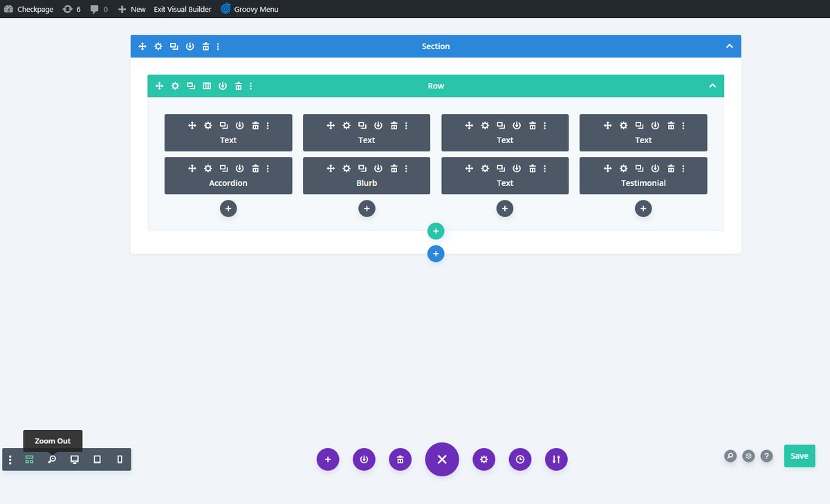Switch to tablet preview view

tap(97, 460)
